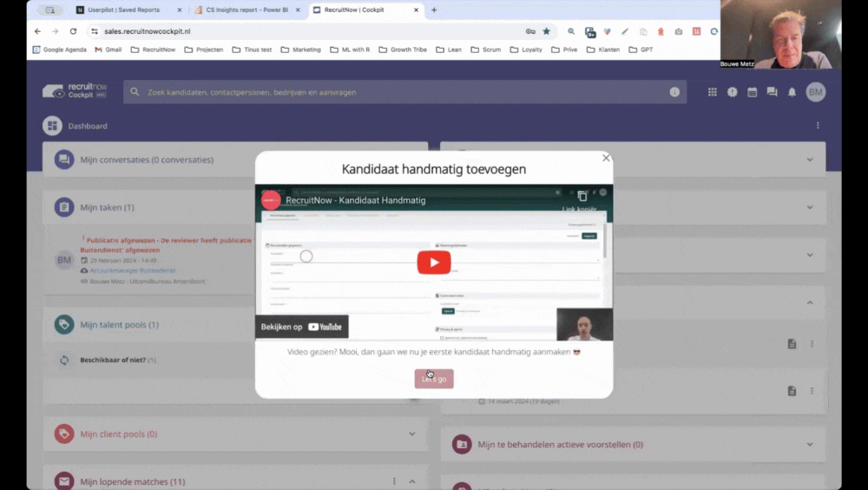This screenshot has width=868, height=490.
Task: Click the info icon in search bar
Action: click(x=674, y=92)
